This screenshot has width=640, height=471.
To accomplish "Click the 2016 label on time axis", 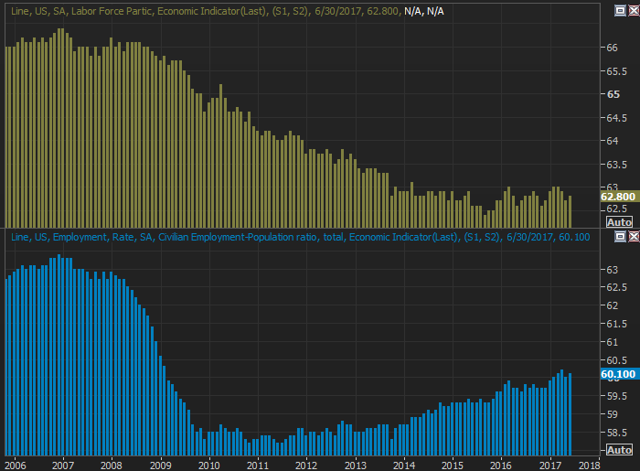I will point(501,465).
